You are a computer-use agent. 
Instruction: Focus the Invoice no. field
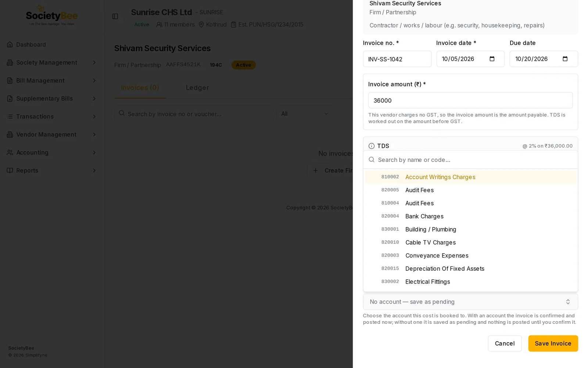pyautogui.click(x=397, y=59)
